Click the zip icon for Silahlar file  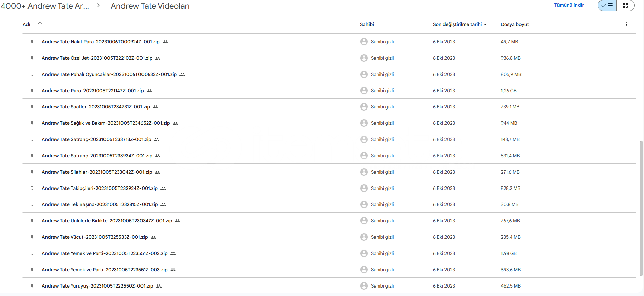click(32, 172)
